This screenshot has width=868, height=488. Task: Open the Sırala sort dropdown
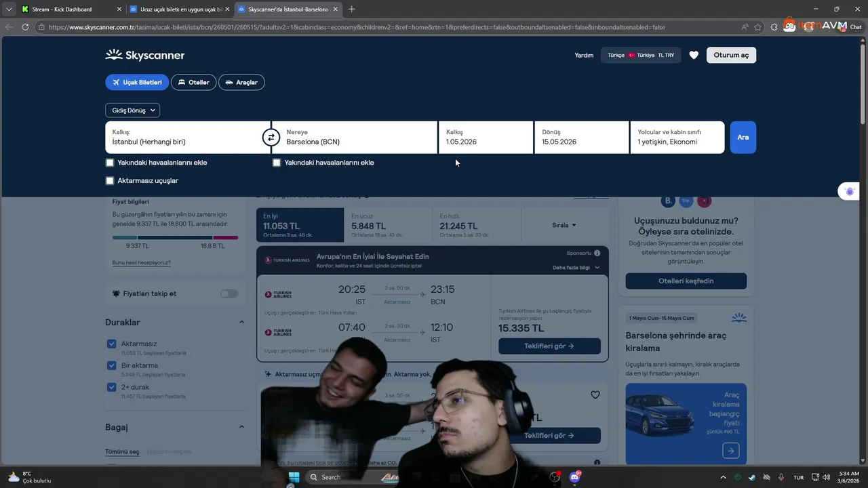(564, 225)
